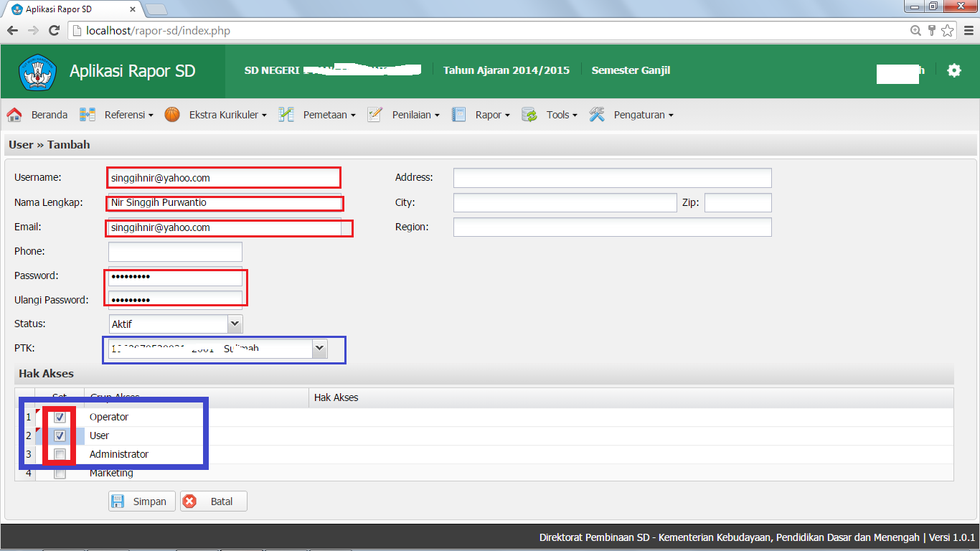Click the Aplikasi Rapor SD title
Screen dimensions: 980x551
(x=132, y=71)
